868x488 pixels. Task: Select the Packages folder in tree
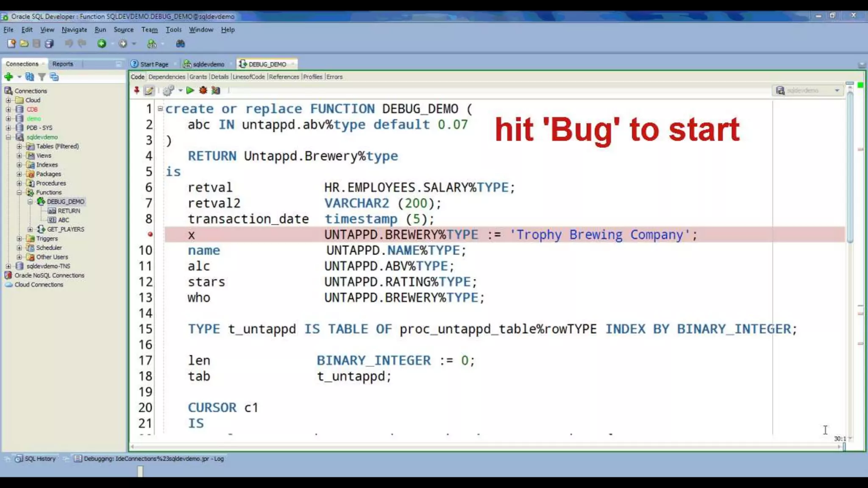click(x=48, y=174)
